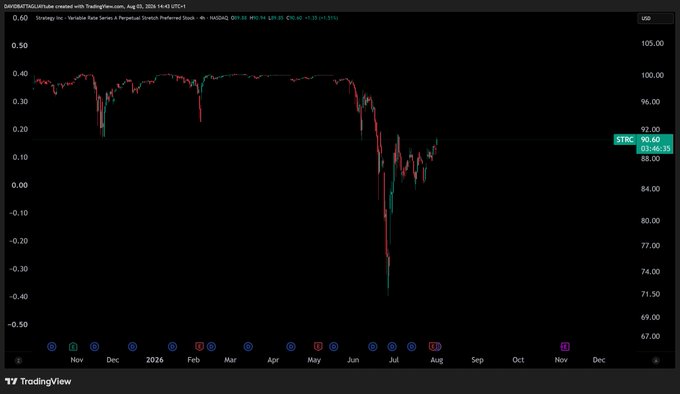The height and width of the screenshot is (394, 680).
Task: Click the 0.60 left scale label
Action: [x=20, y=18]
